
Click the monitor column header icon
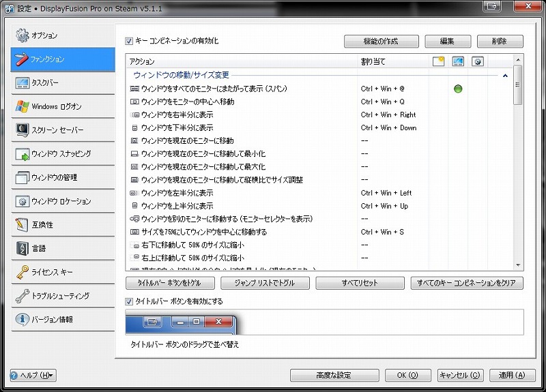click(458, 61)
